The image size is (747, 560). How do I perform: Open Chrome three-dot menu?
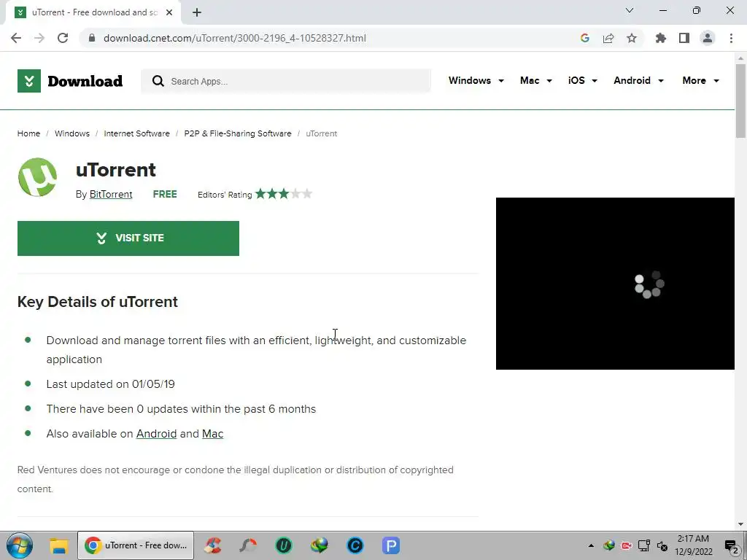click(x=731, y=38)
